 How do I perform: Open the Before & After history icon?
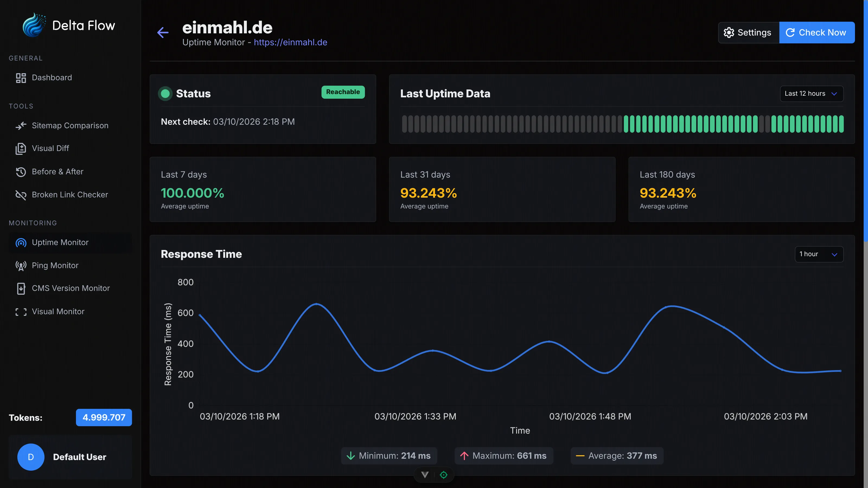click(21, 172)
